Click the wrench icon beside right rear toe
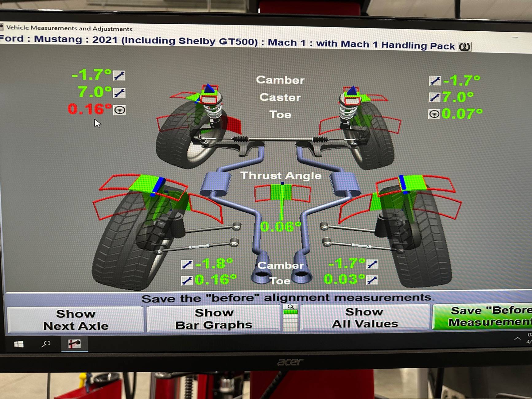Viewport: 532px width, 399px height. pyautogui.click(x=372, y=280)
